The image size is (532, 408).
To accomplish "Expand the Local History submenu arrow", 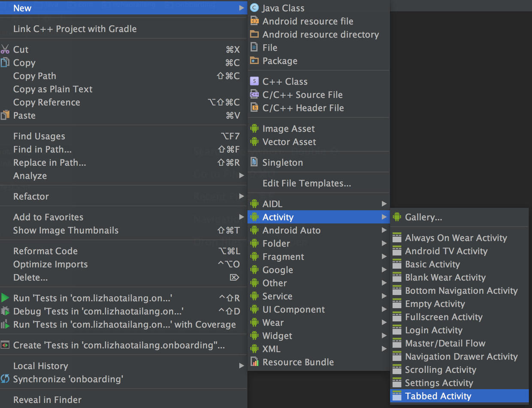I will (x=242, y=366).
